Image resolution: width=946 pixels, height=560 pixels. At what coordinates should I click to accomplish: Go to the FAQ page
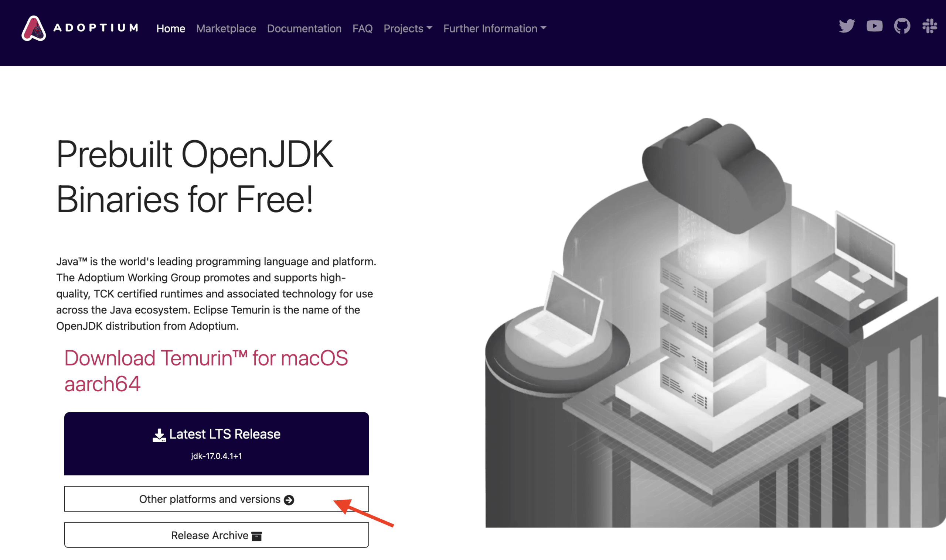362,28
